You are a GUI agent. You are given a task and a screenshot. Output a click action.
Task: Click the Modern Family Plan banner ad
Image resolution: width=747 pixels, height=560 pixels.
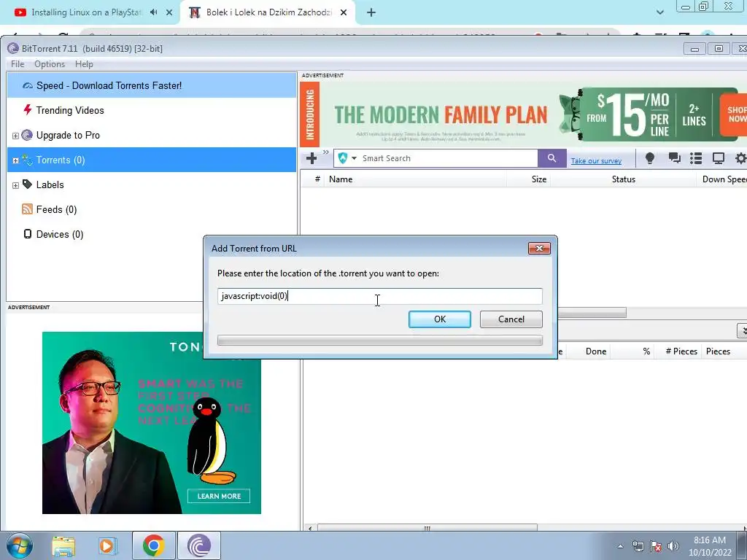[x=523, y=114]
